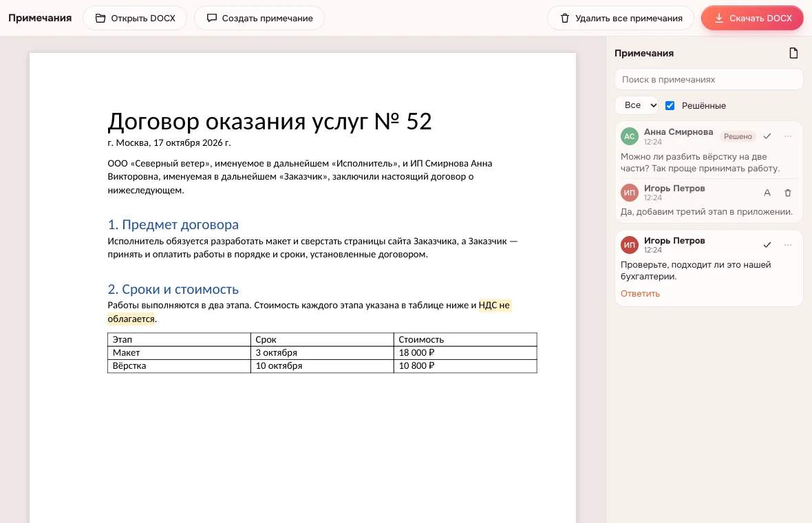This screenshot has height=523, width=812.
Task: Click the checkmark on Анна Смирнова's comment
Action: point(767,136)
